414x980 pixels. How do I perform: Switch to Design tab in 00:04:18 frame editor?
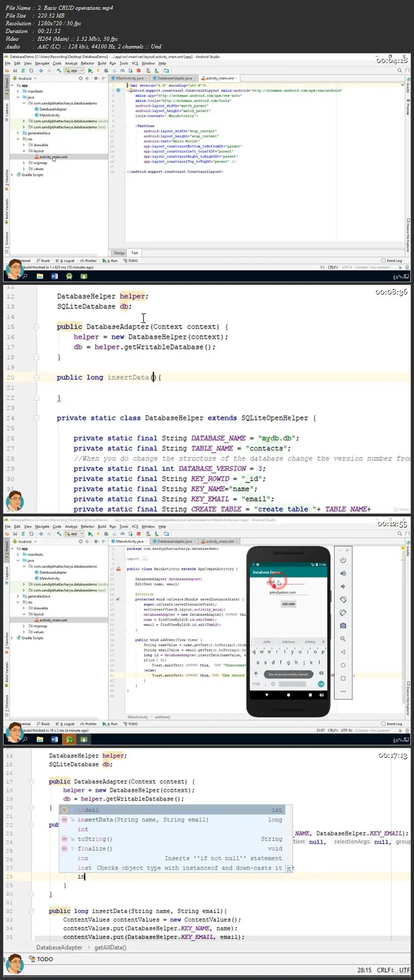tap(119, 253)
